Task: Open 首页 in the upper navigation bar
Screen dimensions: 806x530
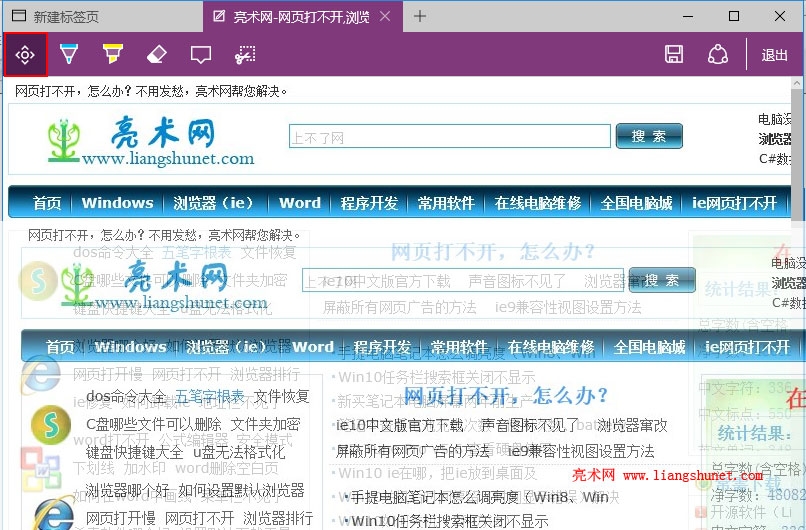Action: coord(47,203)
